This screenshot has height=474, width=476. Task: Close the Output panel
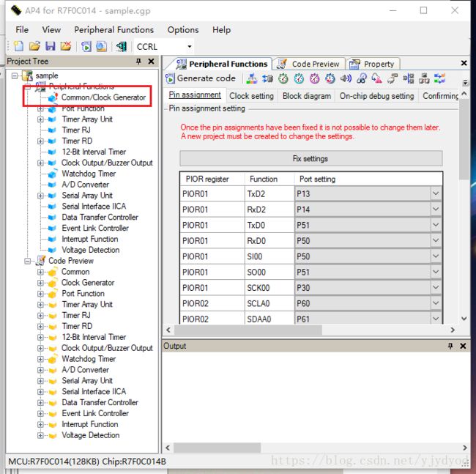pos(463,346)
